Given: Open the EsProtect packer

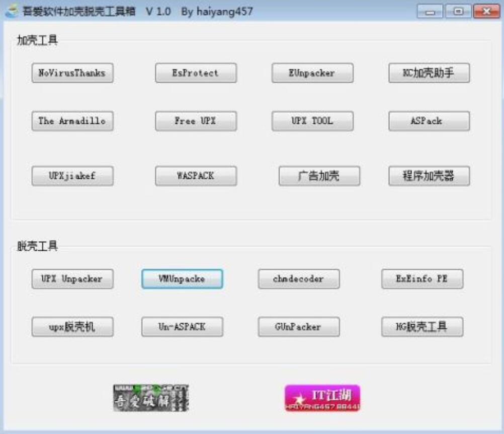Looking at the screenshot, I should coord(196,73).
